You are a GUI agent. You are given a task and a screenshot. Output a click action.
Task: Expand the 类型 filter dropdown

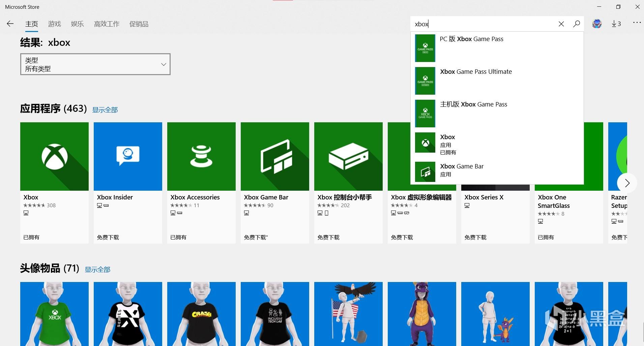pos(95,64)
